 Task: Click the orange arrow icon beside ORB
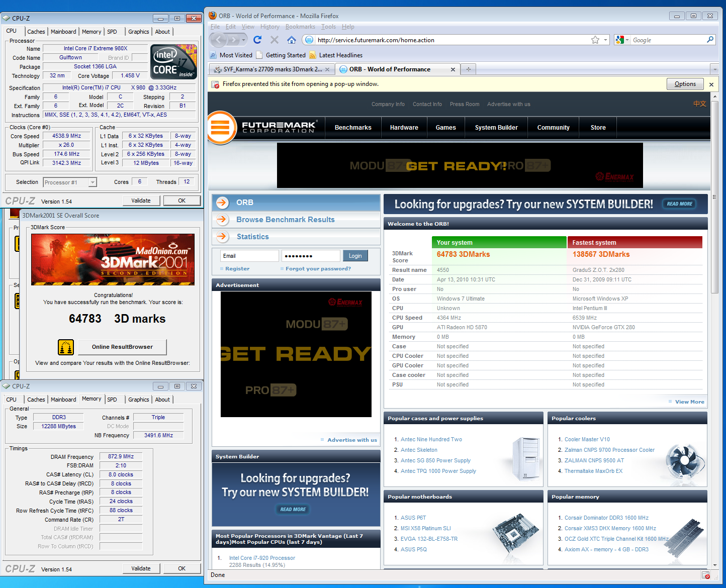click(222, 203)
